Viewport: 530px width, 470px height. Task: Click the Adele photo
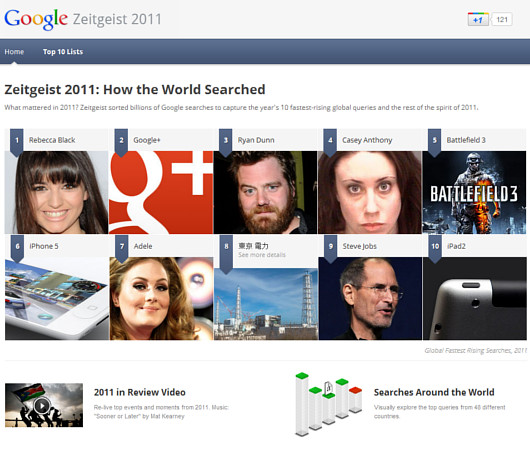[161, 299]
